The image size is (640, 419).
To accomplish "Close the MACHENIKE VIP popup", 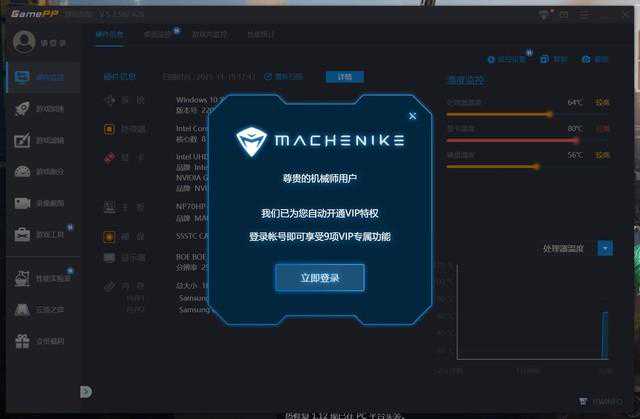I will point(412,116).
